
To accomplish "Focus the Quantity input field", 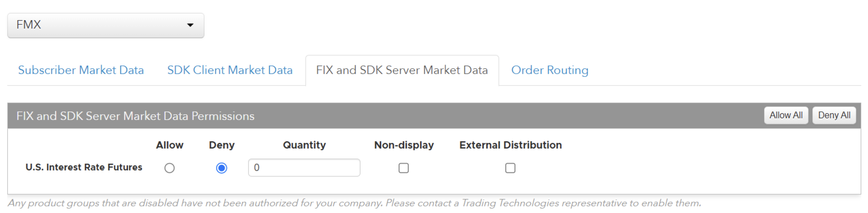I will tap(304, 168).
